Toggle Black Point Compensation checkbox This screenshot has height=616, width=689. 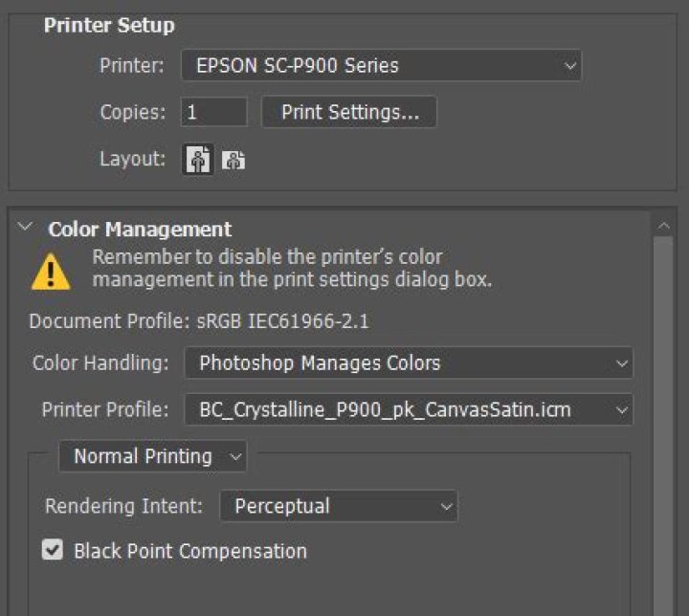pos(54,550)
